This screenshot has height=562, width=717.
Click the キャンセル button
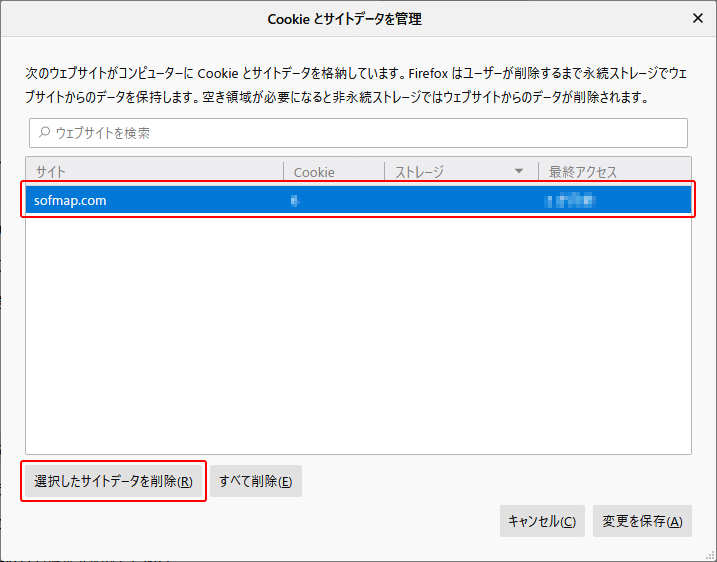point(542,521)
